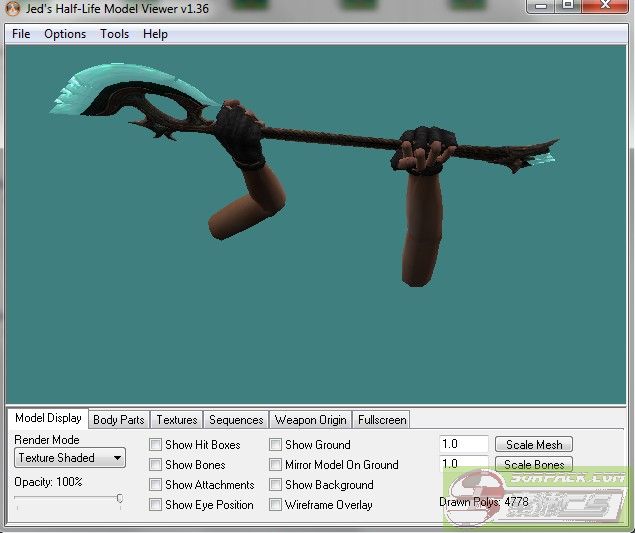Toggle Mirror Model On Ground

(x=276, y=465)
